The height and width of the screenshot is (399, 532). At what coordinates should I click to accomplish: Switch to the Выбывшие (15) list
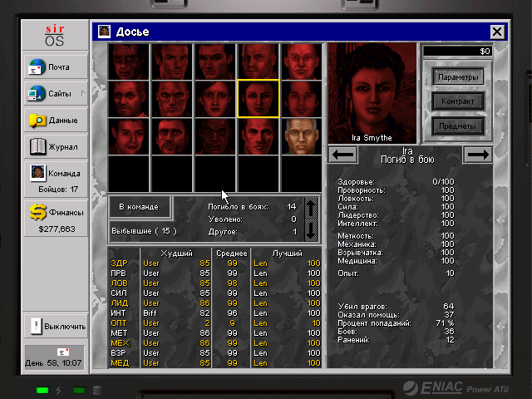click(x=144, y=231)
